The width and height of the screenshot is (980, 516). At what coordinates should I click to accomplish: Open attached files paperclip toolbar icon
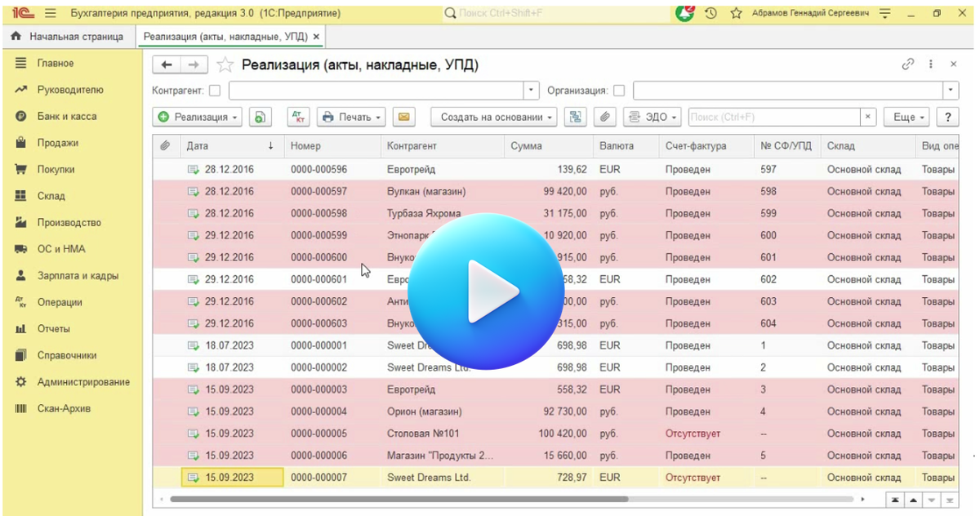point(604,117)
